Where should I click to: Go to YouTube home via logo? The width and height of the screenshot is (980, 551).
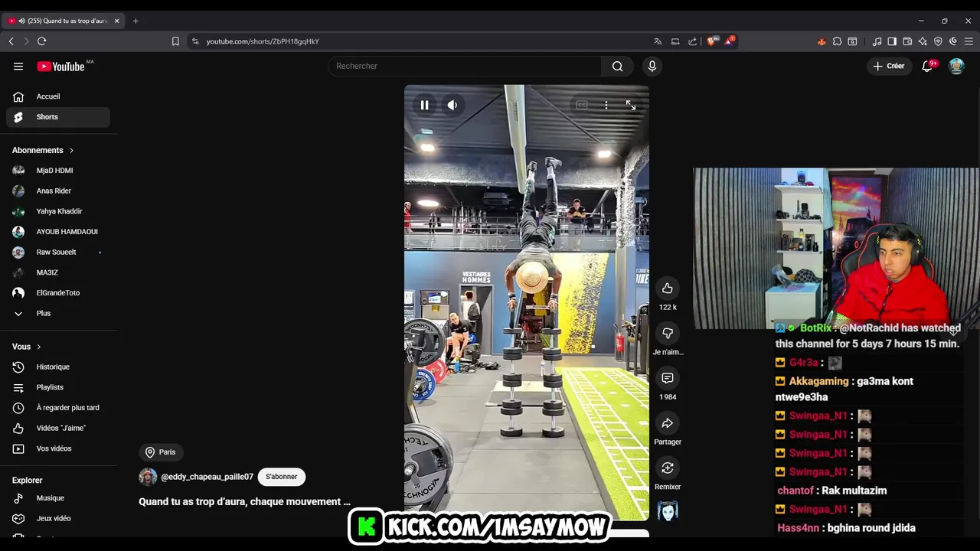[61, 67]
